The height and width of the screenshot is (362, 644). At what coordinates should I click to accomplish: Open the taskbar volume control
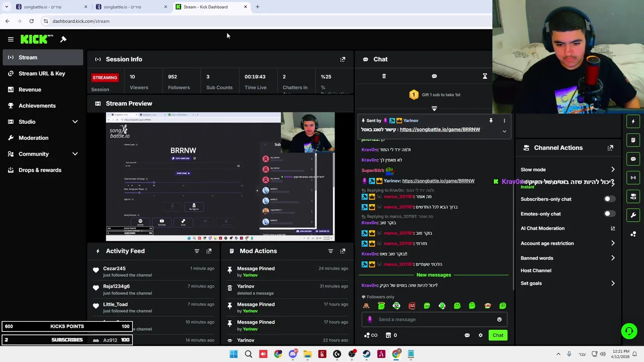pyautogui.click(x=603, y=354)
